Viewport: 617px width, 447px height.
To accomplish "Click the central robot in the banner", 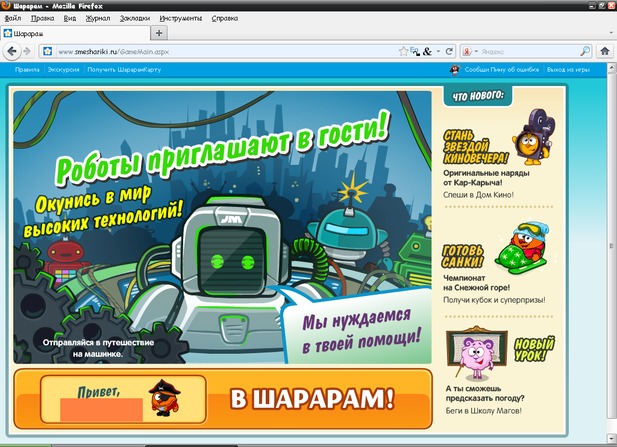I will click(232, 275).
